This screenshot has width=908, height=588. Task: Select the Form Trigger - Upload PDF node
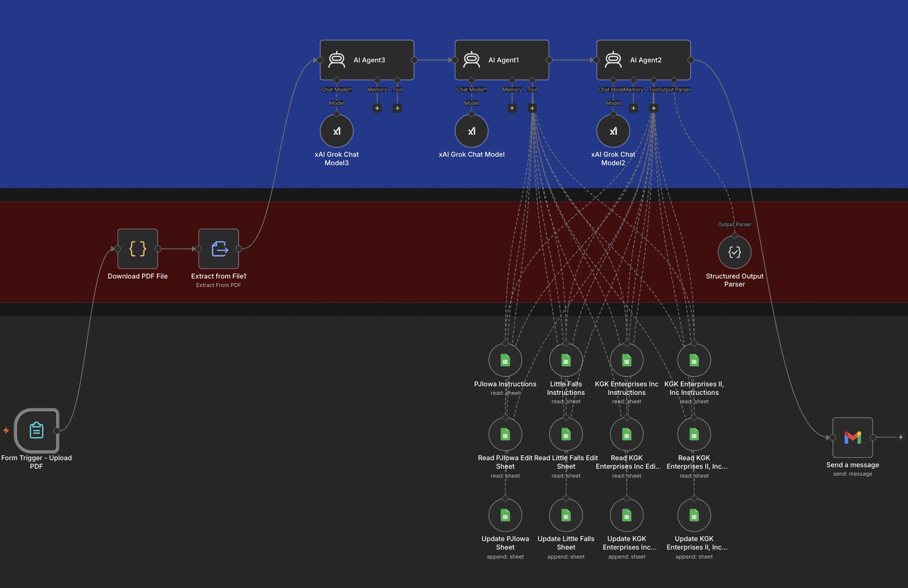coord(36,430)
